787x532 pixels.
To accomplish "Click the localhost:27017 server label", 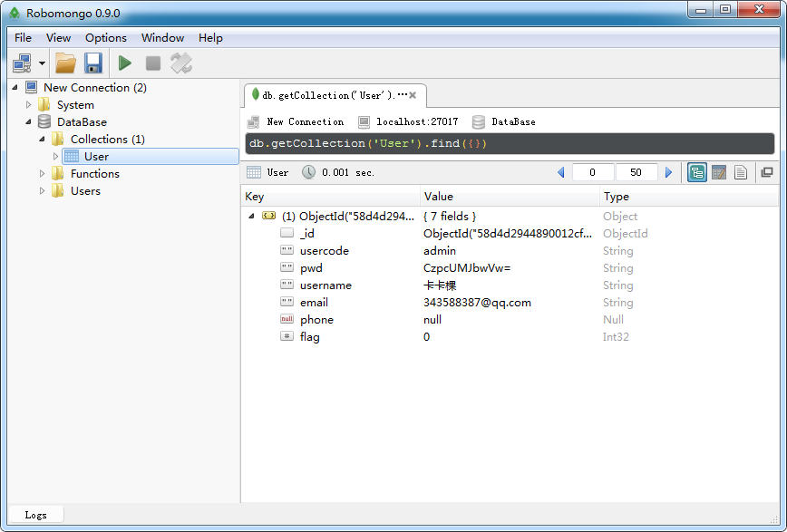I will 417,122.
